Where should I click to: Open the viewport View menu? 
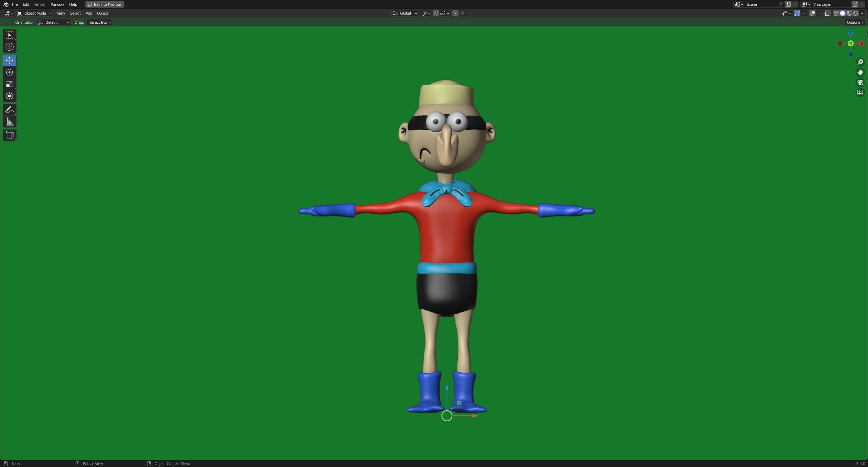click(61, 13)
